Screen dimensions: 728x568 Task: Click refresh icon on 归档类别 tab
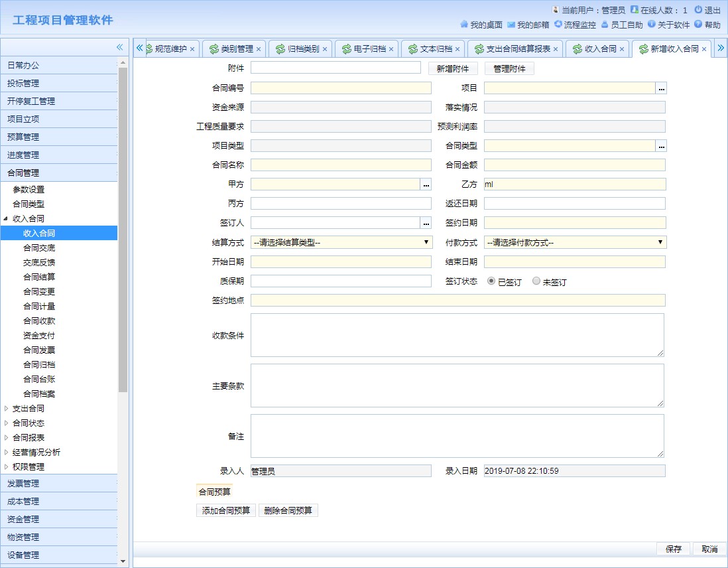[280, 49]
